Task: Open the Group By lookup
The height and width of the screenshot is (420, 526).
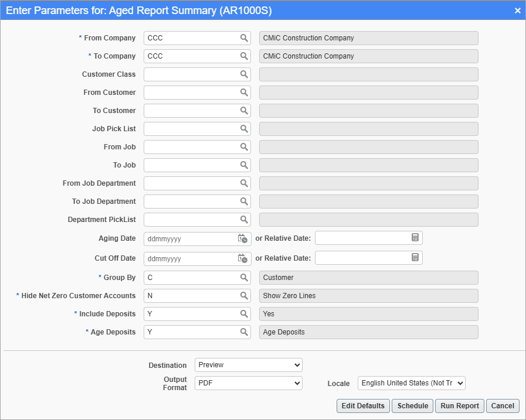Action: click(246, 277)
